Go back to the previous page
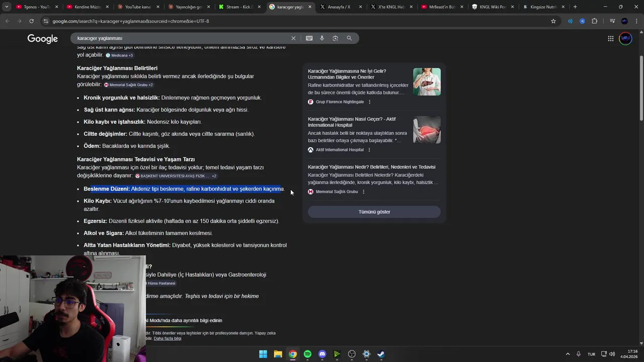644x362 pixels. point(7,21)
